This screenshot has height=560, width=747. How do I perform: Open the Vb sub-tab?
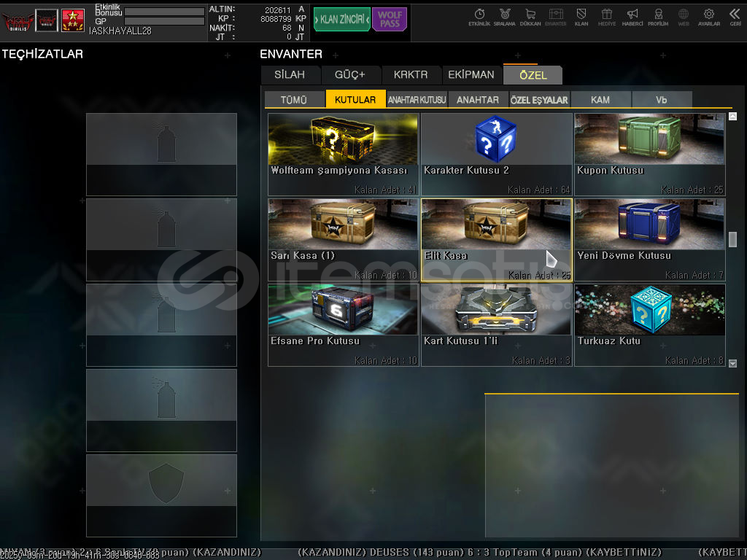tap(661, 99)
